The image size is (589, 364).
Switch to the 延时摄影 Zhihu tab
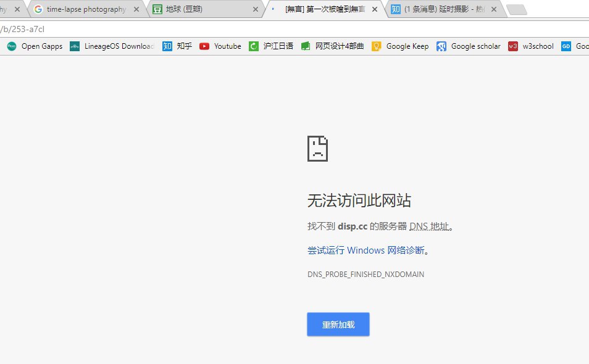445,9
